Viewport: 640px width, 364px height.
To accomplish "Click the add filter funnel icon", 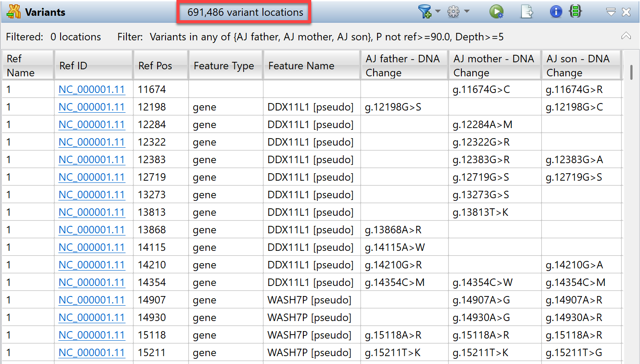I will (424, 11).
